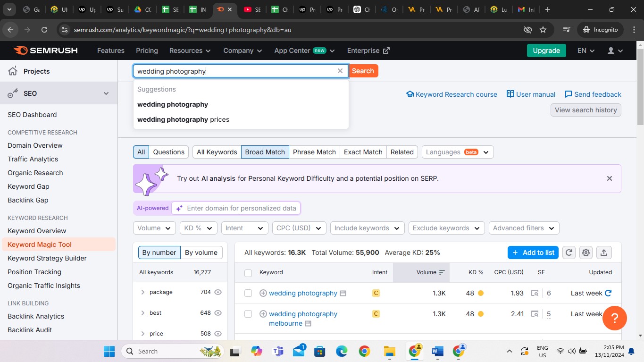This screenshot has width=644, height=362.
Task: Click Add to list button
Action: (533, 253)
